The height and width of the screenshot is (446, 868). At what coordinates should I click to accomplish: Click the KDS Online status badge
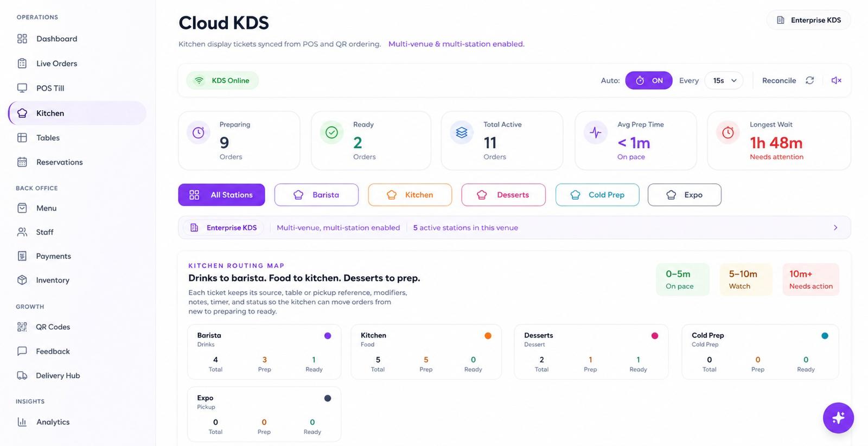tap(222, 80)
